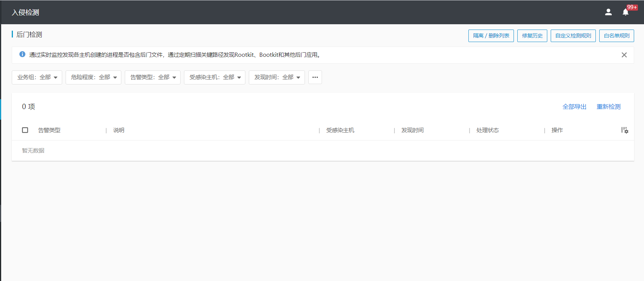The width and height of the screenshot is (644, 281).
Task: Open 白名单规则 whitelist rules
Action: [616, 36]
